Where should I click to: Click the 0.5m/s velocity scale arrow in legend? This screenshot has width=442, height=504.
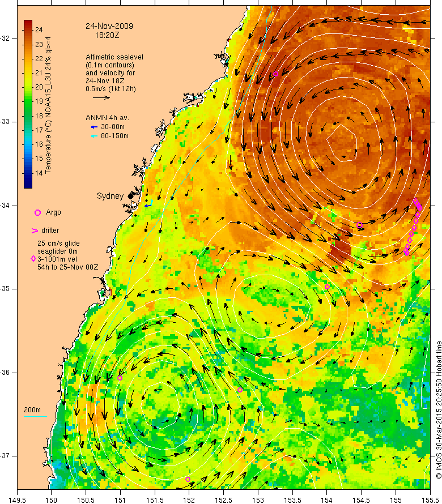[x=101, y=97]
